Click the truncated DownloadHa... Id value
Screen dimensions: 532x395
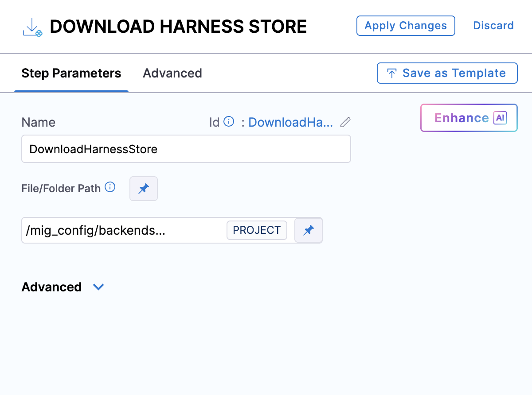coord(290,122)
